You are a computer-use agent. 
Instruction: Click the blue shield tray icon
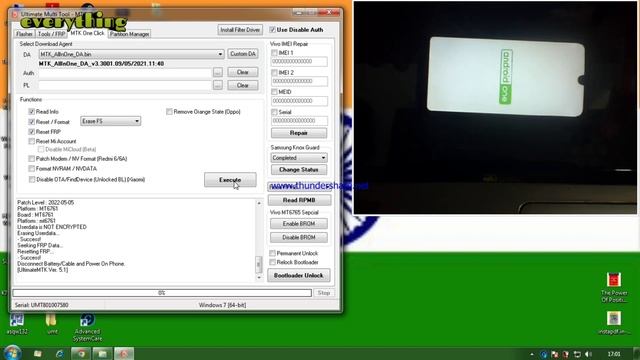tap(543, 354)
